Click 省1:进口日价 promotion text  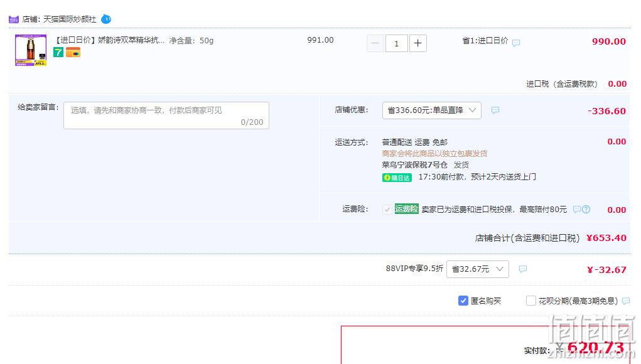(x=485, y=41)
